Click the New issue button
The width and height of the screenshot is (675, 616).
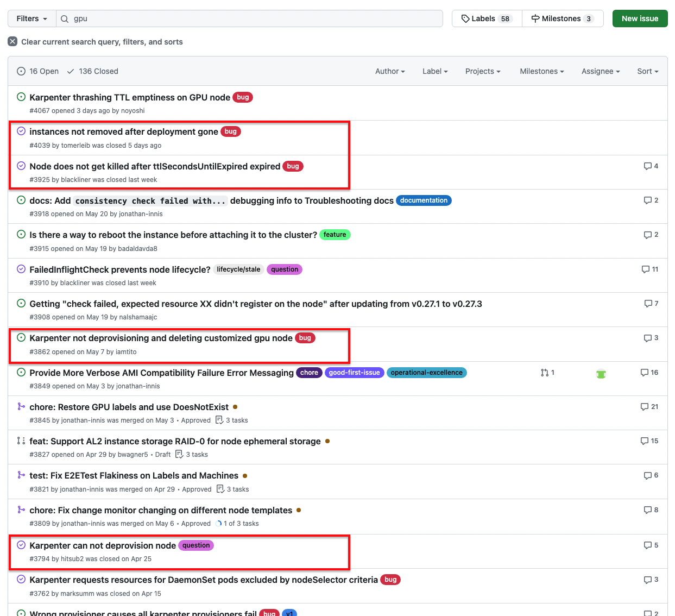tap(640, 18)
